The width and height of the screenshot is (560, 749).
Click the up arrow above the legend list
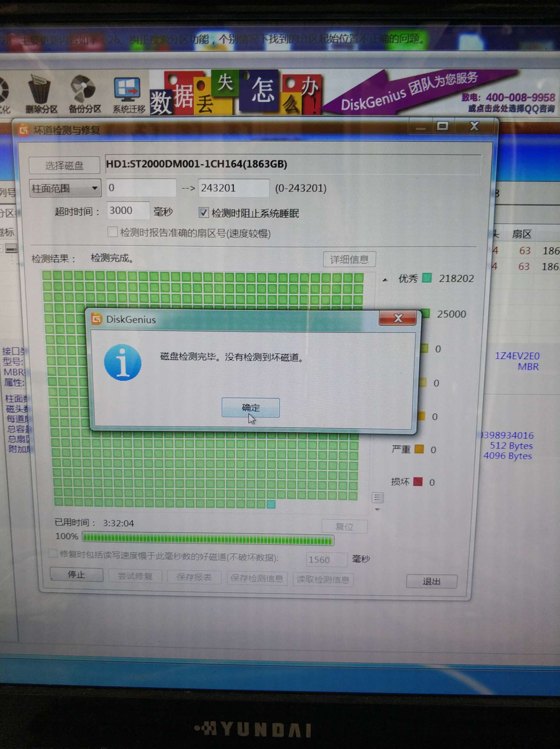385,280
